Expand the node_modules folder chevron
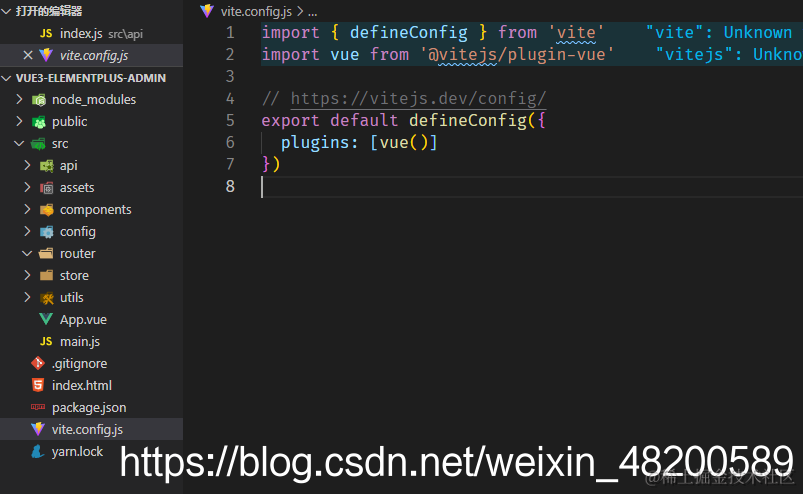This screenshot has width=803, height=494. click(19, 99)
